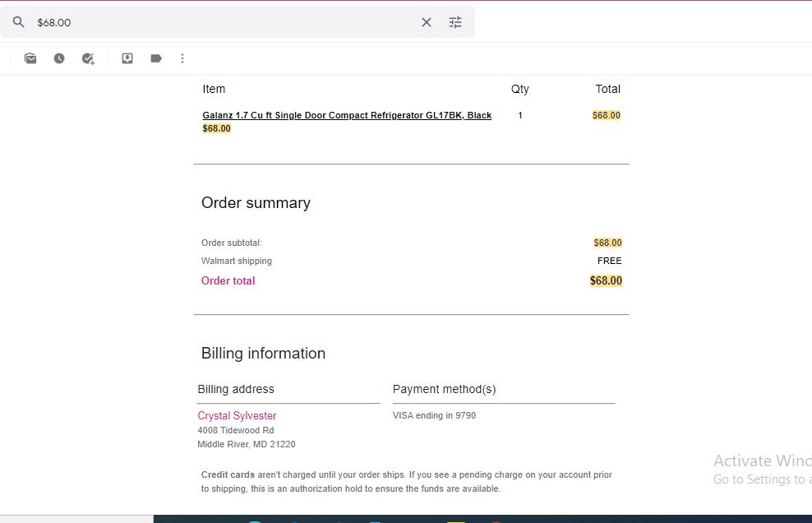Snooze this email
Image resolution: width=812 pixels, height=523 pixels.
[x=59, y=58]
